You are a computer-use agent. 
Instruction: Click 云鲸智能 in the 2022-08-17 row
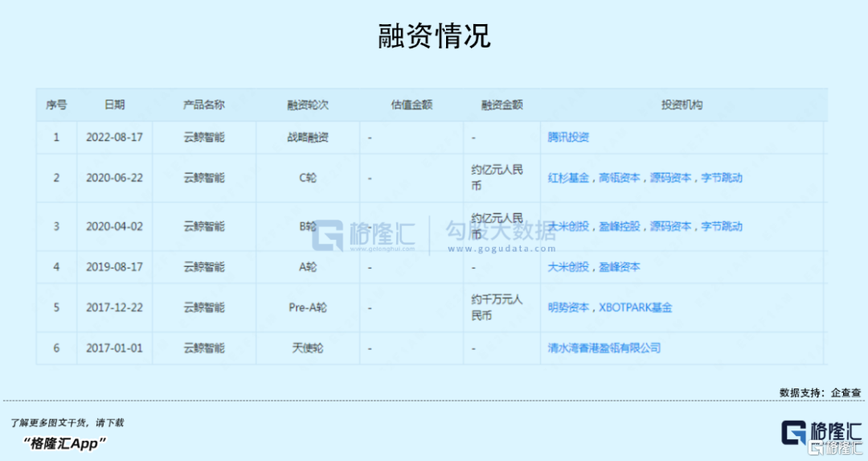pyautogui.click(x=203, y=138)
